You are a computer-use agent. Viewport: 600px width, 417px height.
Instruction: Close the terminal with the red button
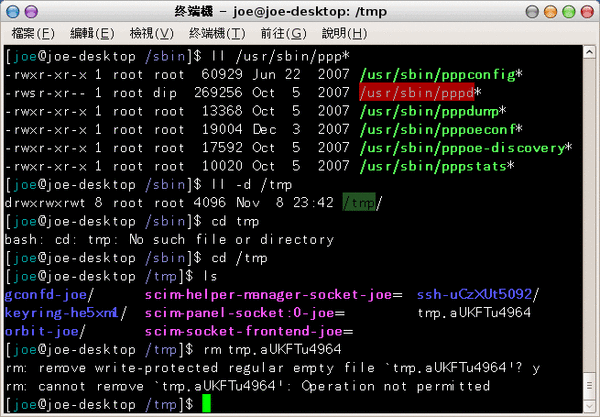[587, 11]
